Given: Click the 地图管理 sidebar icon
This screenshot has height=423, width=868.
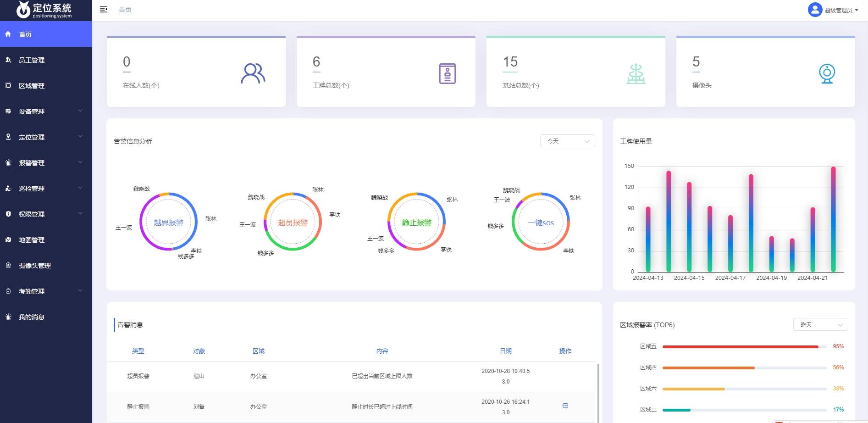Looking at the screenshot, I should click(x=8, y=239).
